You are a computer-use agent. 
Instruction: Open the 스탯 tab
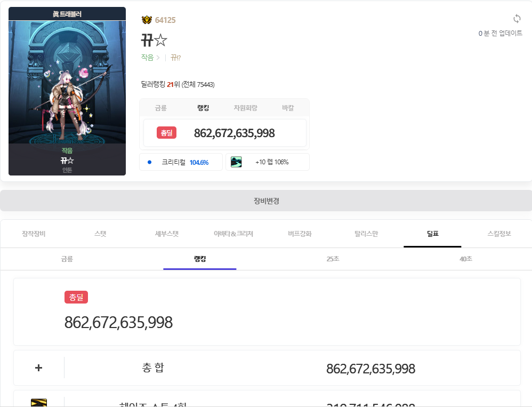(100, 234)
